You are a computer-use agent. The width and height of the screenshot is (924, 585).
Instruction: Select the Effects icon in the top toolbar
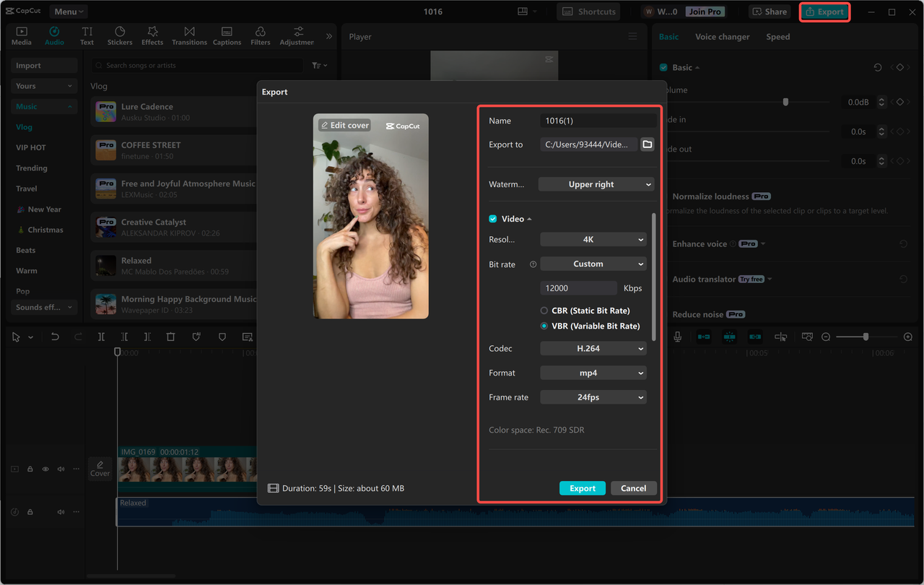(152, 35)
